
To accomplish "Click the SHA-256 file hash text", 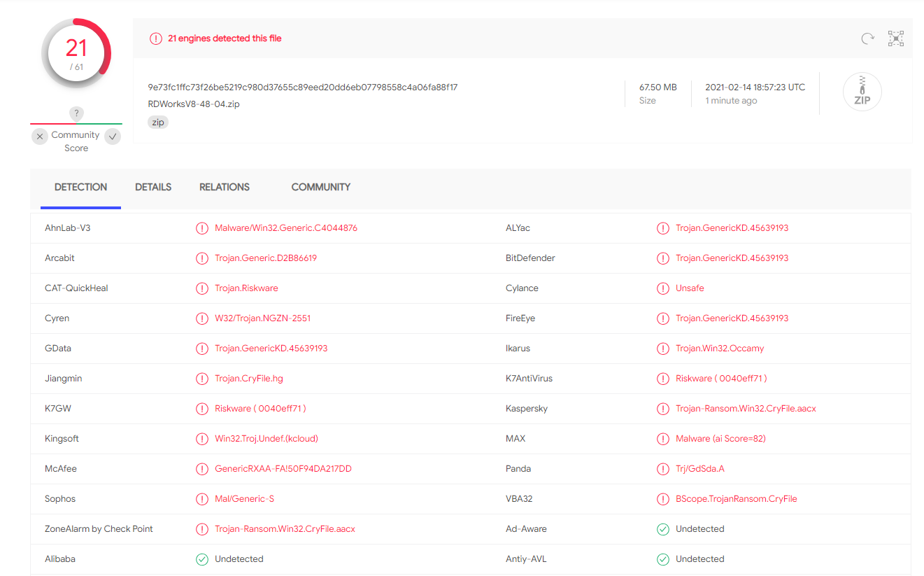I will point(303,87).
